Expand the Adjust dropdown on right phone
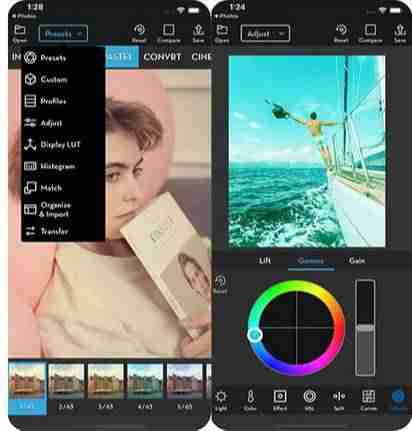 coord(265,34)
